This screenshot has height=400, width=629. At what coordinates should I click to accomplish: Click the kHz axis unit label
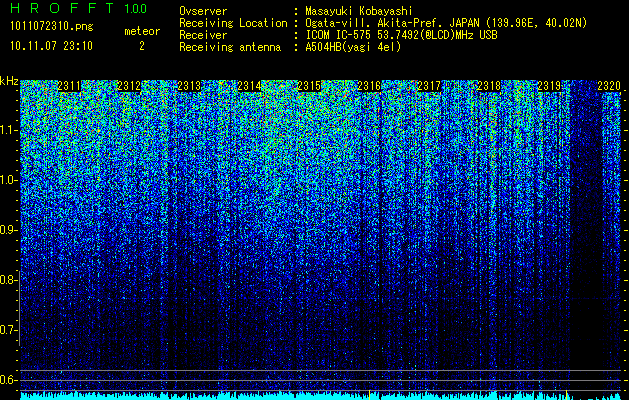pyautogui.click(x=9, y=81)
